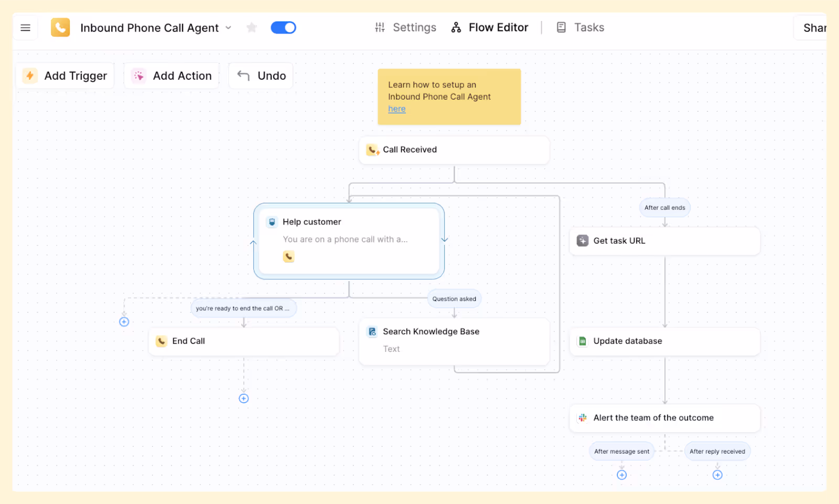Click the yellow setup instructions note

[x=449, y=97]
